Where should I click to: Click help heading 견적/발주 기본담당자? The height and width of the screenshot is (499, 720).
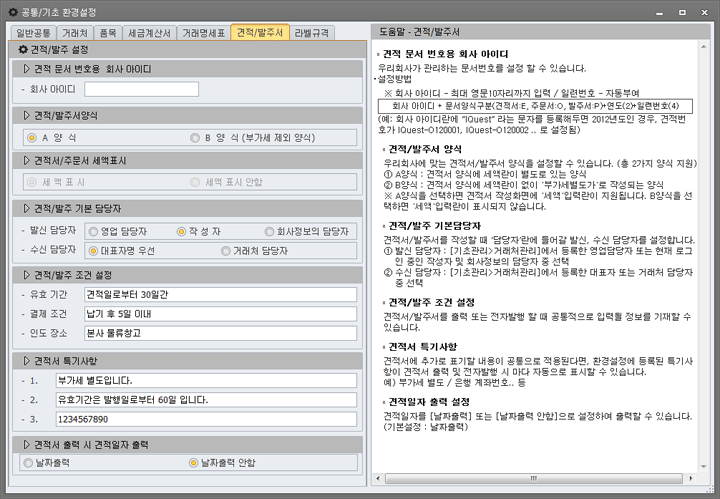click(x=434, y=226)
